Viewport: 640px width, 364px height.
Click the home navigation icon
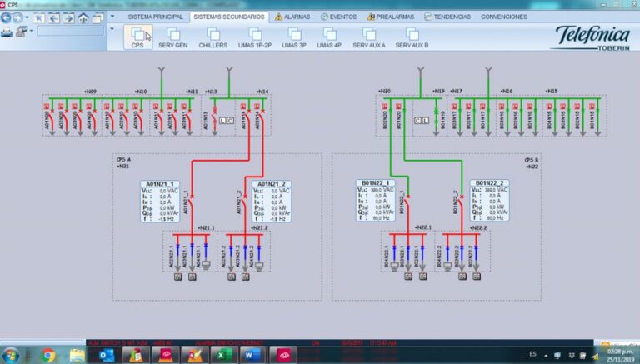(84, 17)
